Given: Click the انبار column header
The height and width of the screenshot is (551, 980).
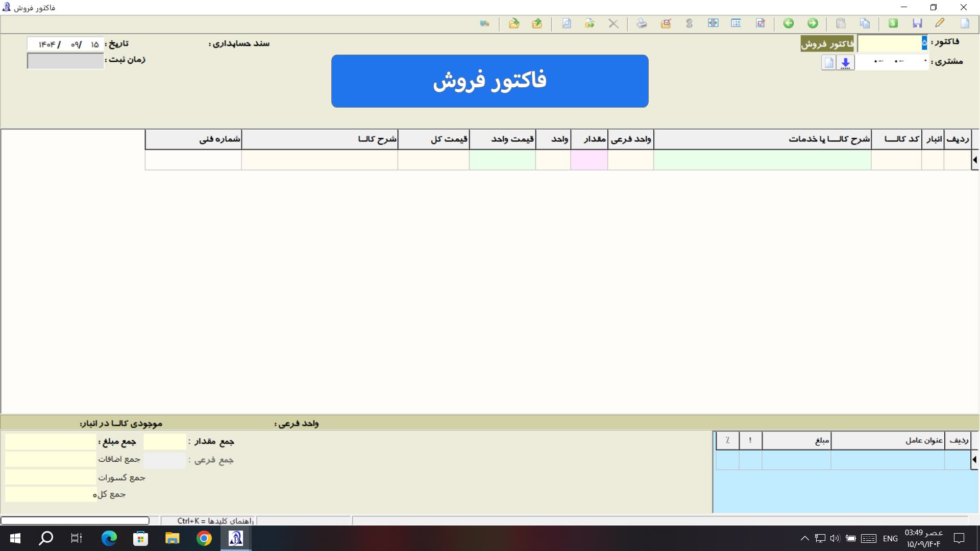Looking at the screenshot, I should pos(934,139).
